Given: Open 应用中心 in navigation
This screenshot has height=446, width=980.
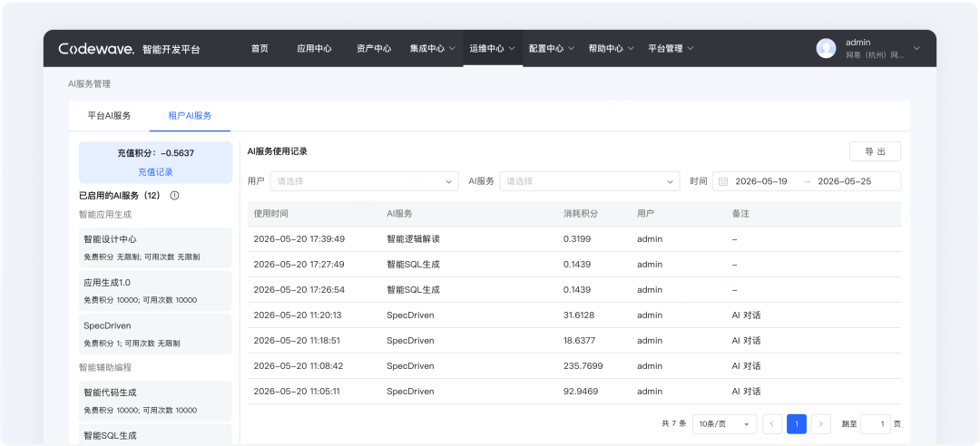Looking at the screenshot, I should 314,49.
